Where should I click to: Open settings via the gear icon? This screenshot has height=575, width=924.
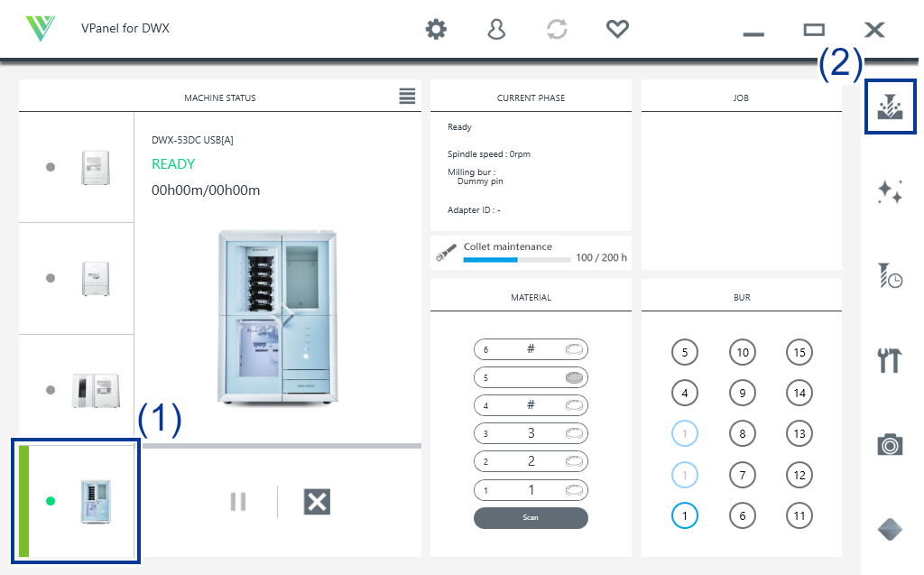(x=436, y=29)
